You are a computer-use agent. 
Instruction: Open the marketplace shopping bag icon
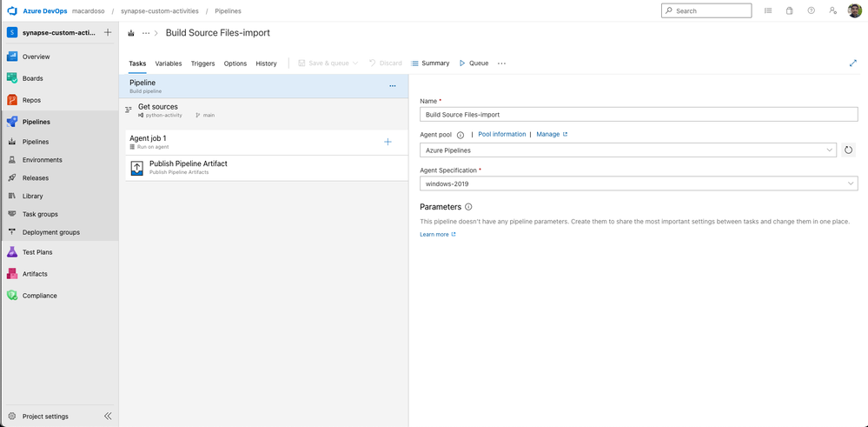pyautogui.click(x=790, y=10)
